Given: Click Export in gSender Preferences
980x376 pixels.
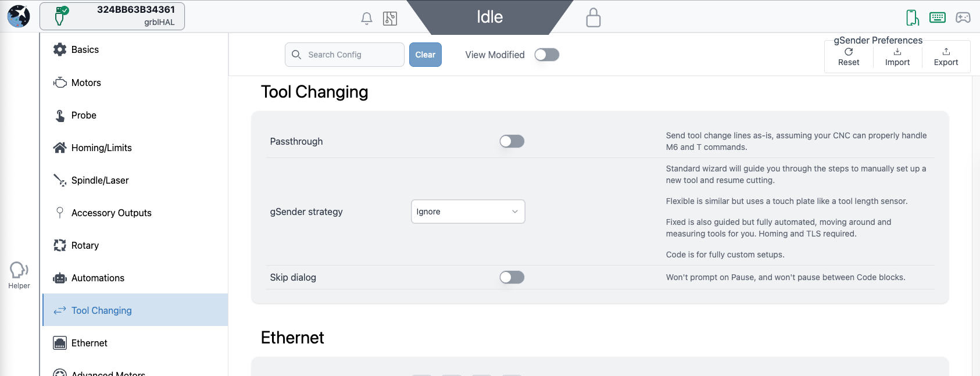Looking at the screenshot, I should pos(946,57).
